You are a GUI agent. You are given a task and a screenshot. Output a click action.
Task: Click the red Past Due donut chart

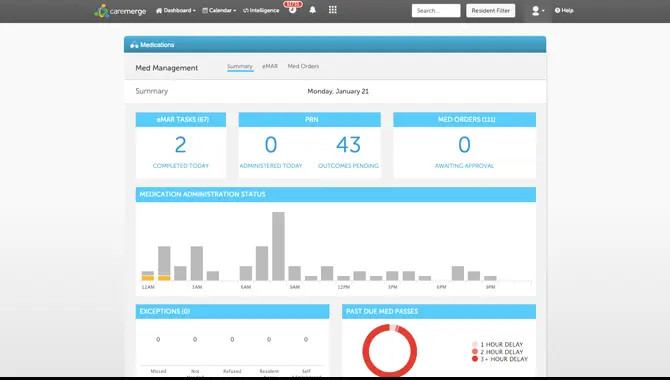point(390,350)
